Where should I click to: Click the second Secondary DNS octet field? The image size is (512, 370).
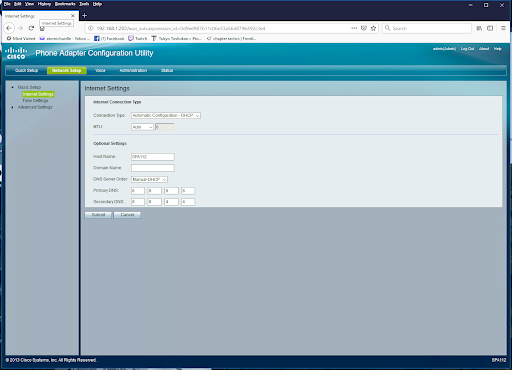click(155, 202)
